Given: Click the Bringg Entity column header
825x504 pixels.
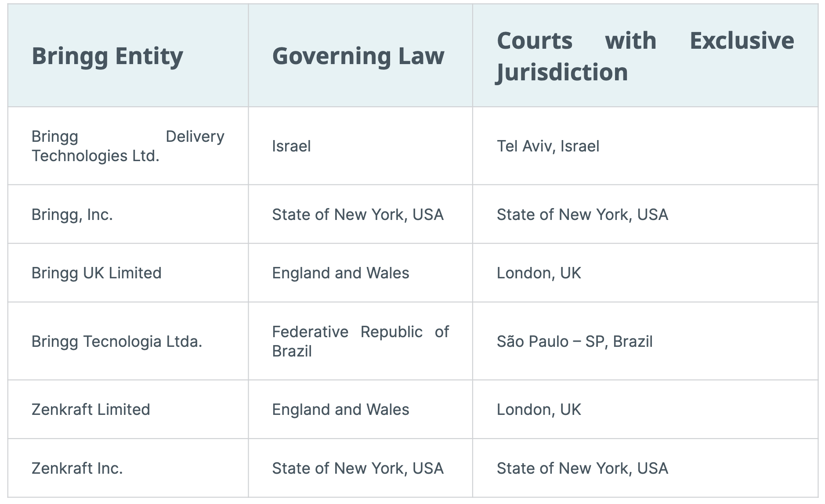Looking at the screenshot, I should pos(107,56).
